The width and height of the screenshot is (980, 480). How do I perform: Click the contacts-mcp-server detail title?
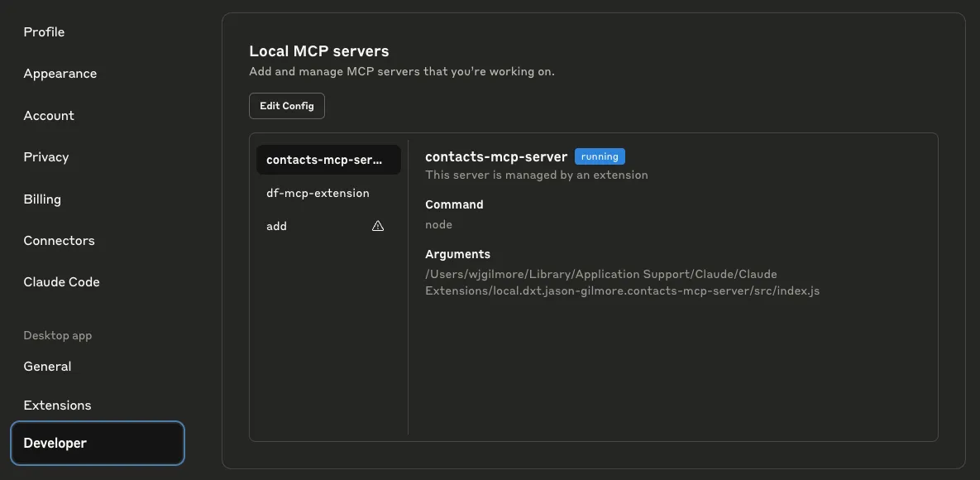pyautogui.click(x=496, y=156)
